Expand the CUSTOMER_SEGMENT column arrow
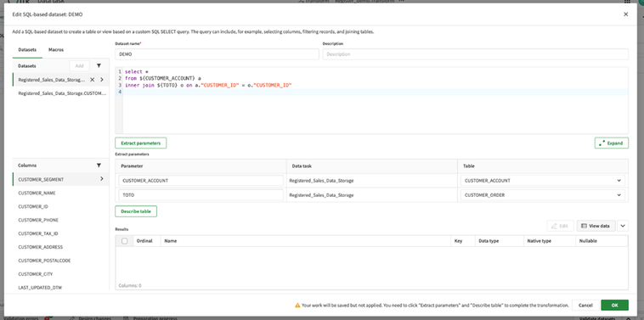Screen dimensions: 644x320 tap(102, 179)
